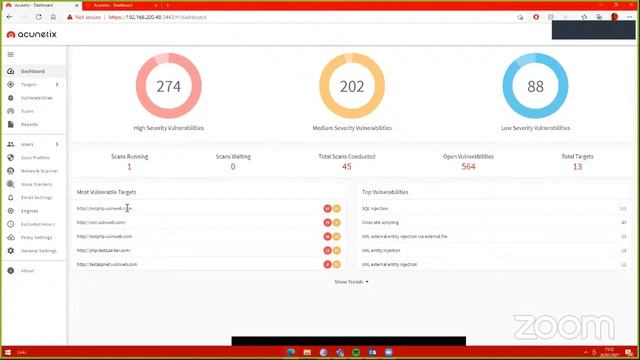640x360 pixels.
Task: Click the browser back arrow
Action: (9, 17)
